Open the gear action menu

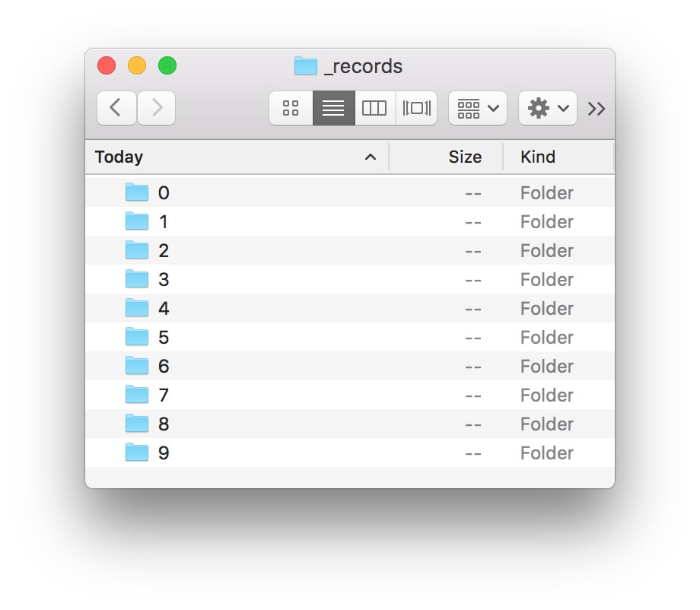click(x=548, y=108)
